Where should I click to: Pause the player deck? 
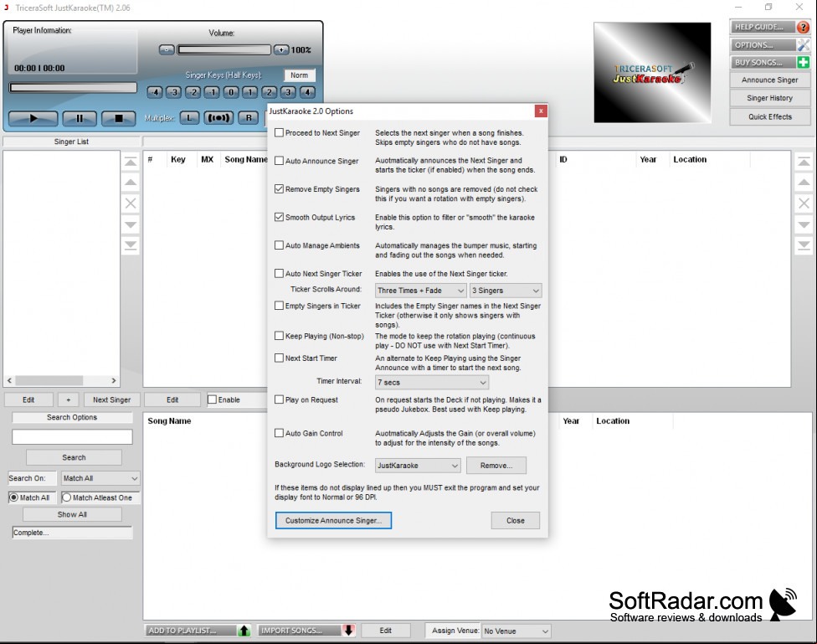pos(80,118)
